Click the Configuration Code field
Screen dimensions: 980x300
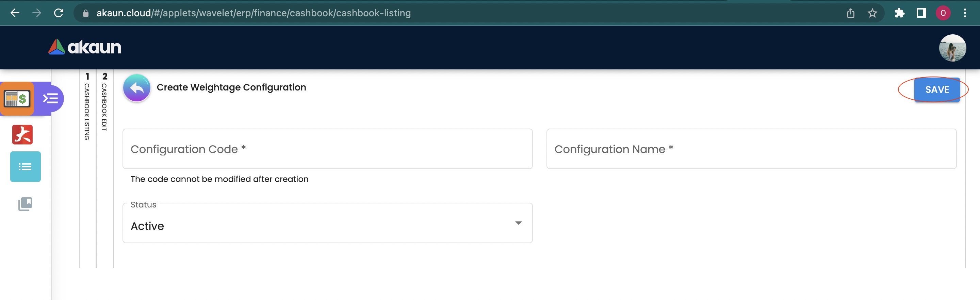[327, 149]
